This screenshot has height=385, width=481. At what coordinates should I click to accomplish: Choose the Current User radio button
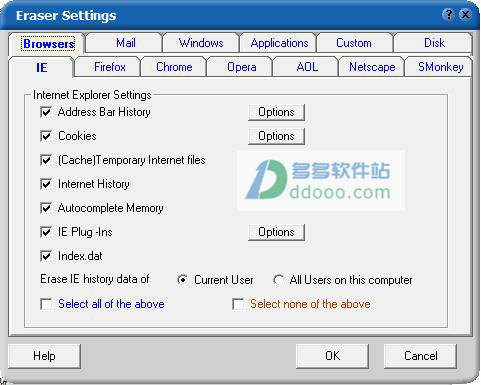(182, 280)
